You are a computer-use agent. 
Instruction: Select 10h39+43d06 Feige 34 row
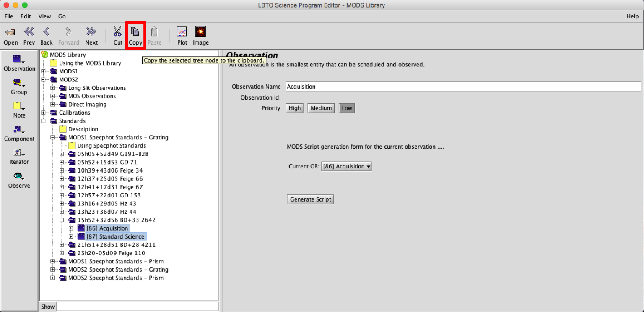(110, 170)
